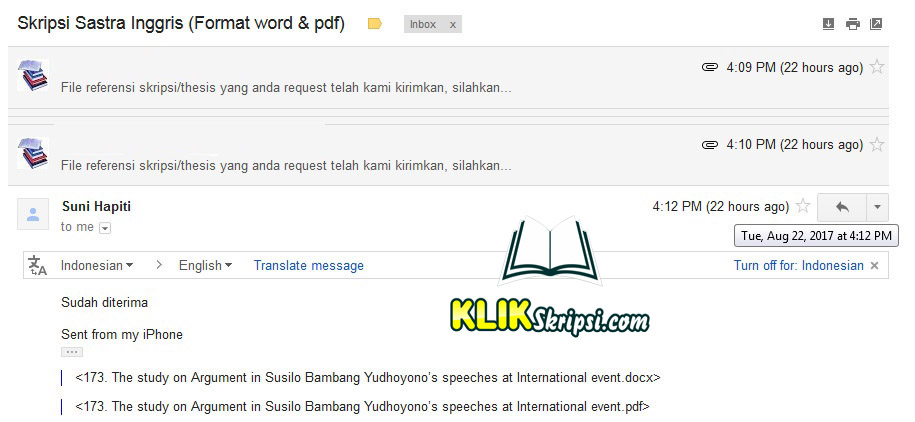This screenshot has height=422, width=915.
Task: Open the More options dropdown beside Reply
Action: coord(878,207)
